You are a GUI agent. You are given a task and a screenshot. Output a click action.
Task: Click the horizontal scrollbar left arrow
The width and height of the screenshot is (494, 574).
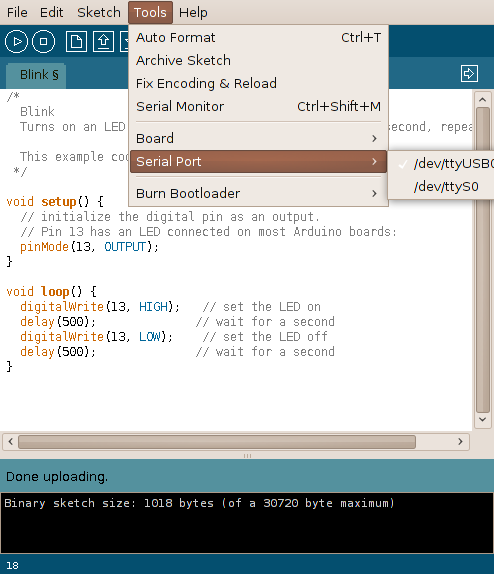coord(11,441)
